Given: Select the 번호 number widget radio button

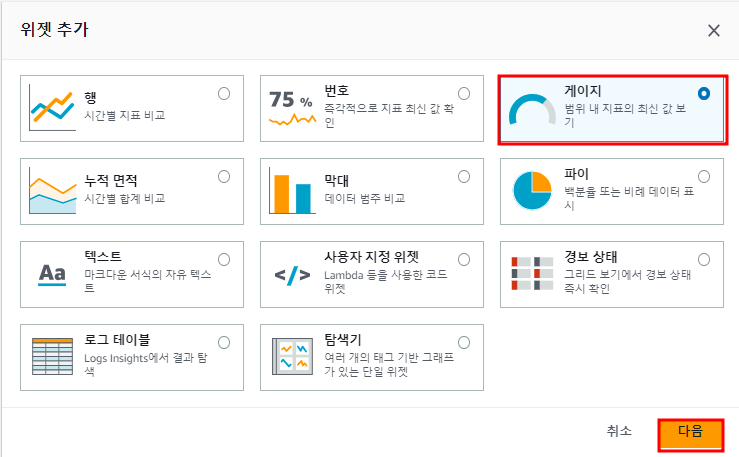Looking at the screenshot, I should point(464,94).
